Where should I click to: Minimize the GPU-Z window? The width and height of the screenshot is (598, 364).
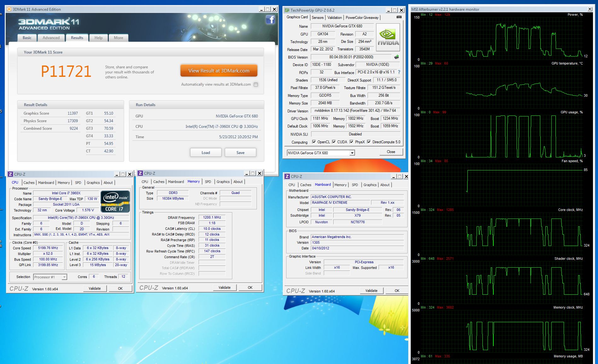tap(389, 10)
